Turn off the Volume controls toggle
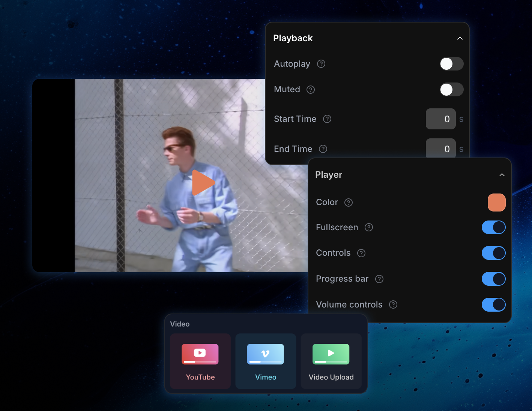532x411 pixels. coord(493,304)
